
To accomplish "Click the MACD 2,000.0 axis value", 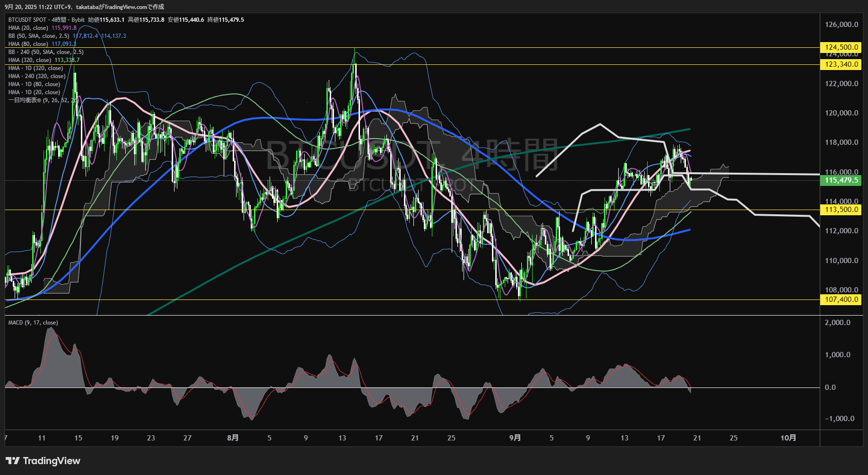I will (x=838, y=323).
